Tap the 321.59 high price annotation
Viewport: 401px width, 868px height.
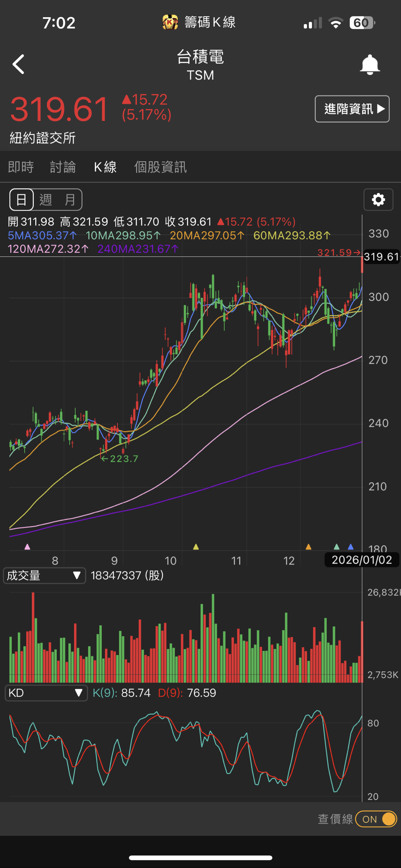point(339,253)
